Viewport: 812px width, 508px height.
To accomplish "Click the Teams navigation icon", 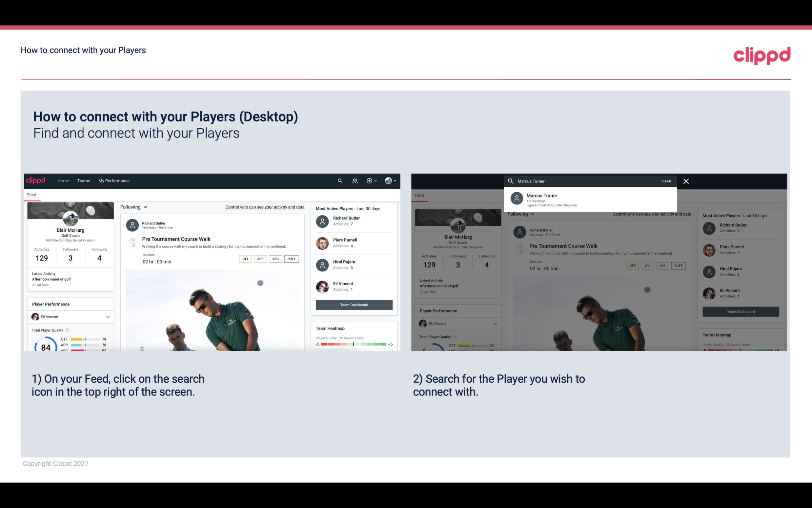I will (83, 180).
